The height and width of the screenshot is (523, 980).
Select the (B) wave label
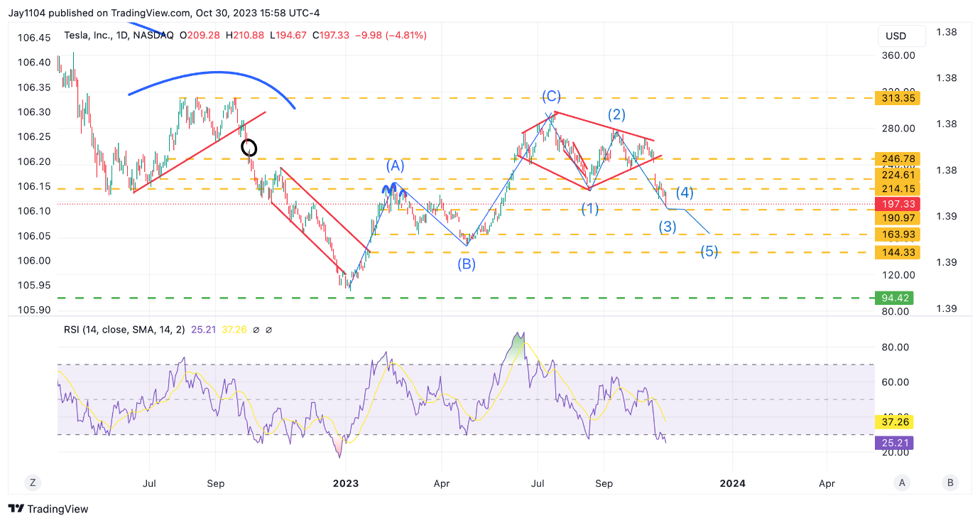[467, 264]
